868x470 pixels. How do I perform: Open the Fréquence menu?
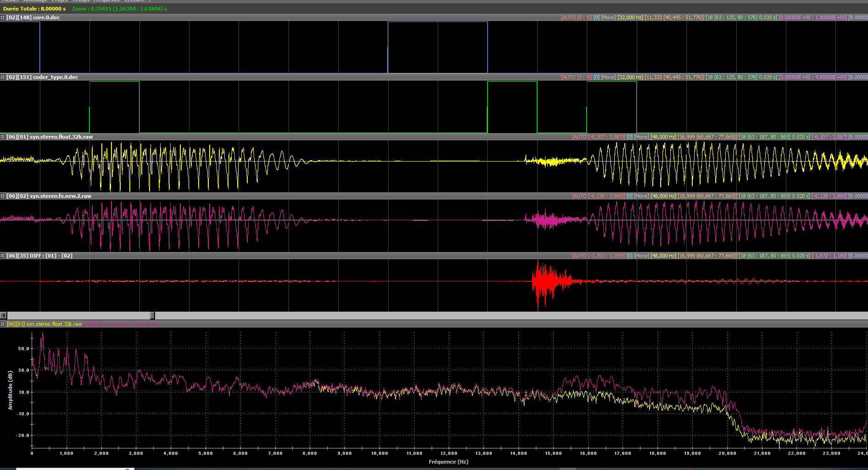[107, 1]
